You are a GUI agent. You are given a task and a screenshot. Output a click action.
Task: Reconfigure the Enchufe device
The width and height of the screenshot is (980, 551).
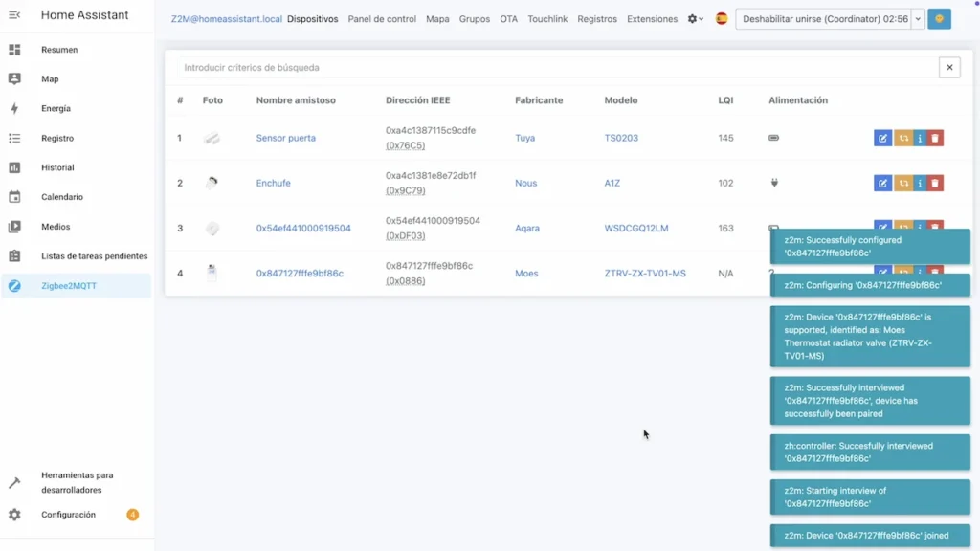point(903,183)
